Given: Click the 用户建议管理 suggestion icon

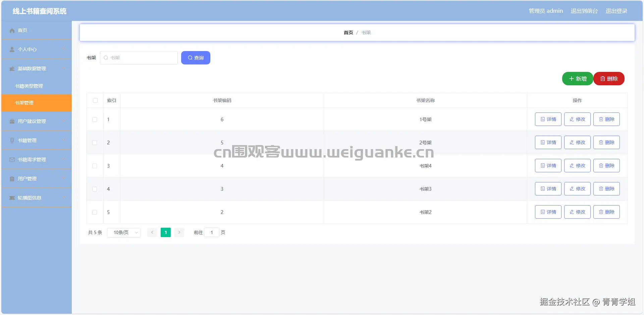Looking at the screenshot, I should [11, 121].
